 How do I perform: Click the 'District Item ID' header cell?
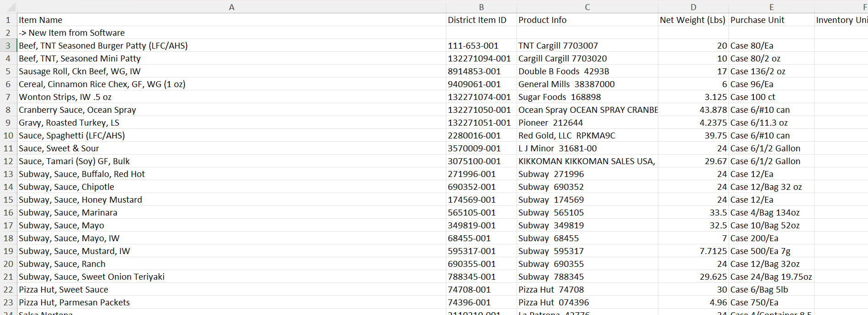pos(481,20)
